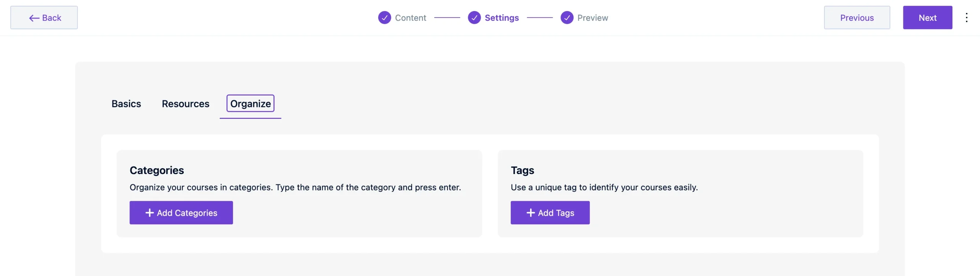
Task: Select the Organize tab
Action: [x=250, y=103]
